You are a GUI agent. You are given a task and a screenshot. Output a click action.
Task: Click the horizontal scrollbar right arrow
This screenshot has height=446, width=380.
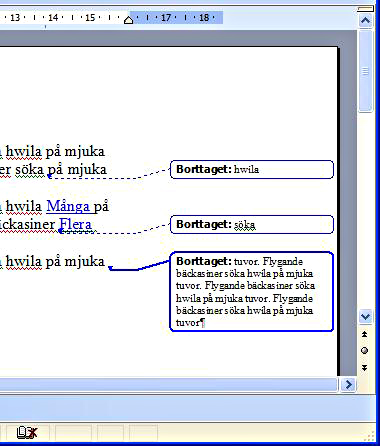coord(348,385)
